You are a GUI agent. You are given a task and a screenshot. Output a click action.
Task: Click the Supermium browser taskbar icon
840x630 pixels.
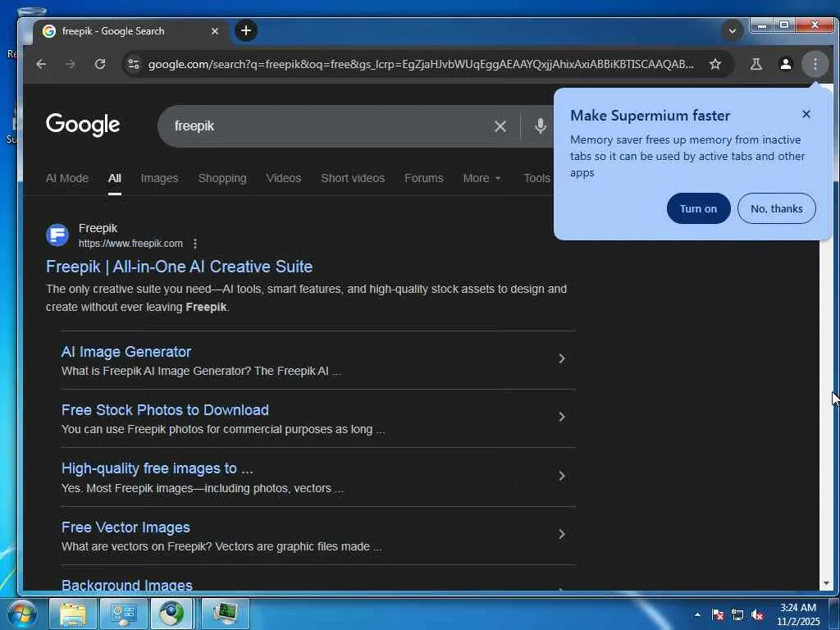pos(171,614)
